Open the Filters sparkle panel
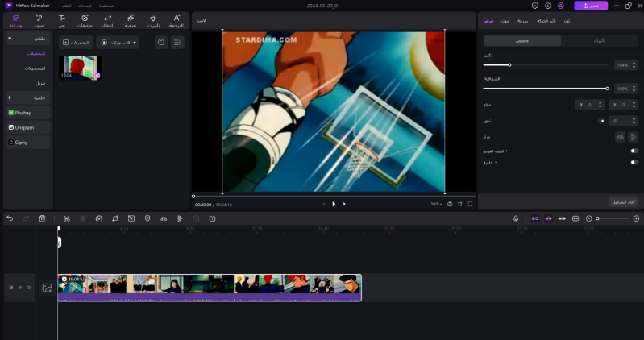Image resolution: width=644 pixels, height=340 pixels. pyautogui.click(x=131, y=21)
